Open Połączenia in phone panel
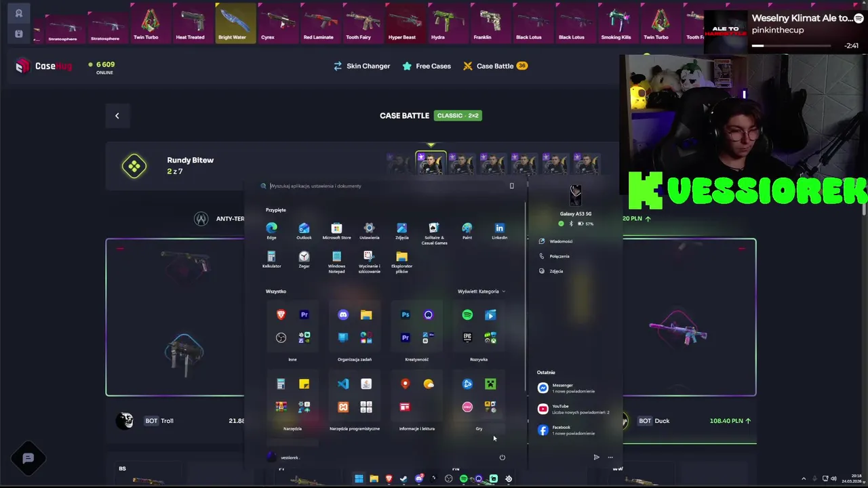868x488 pixels. click(x=555, y=256)
